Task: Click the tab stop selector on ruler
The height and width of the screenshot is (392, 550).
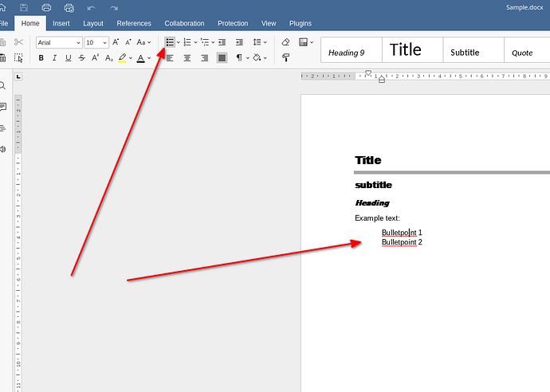Action: tap(18, 76)
